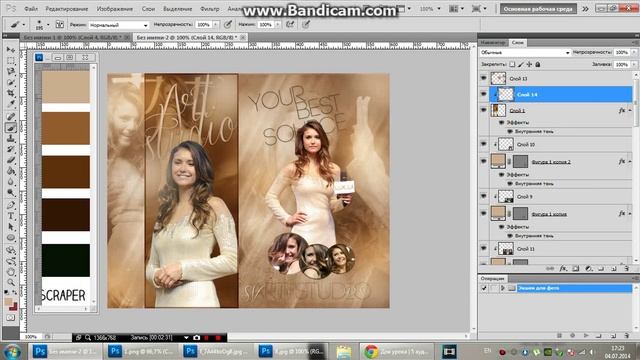Select the Quick Selection tool
The height and width of the screenshot is (360, 640).
pos(11,82)
